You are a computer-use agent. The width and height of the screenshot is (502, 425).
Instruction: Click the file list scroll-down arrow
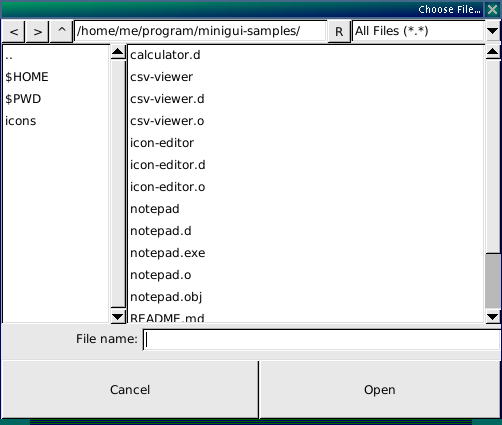tap(493, 316)
